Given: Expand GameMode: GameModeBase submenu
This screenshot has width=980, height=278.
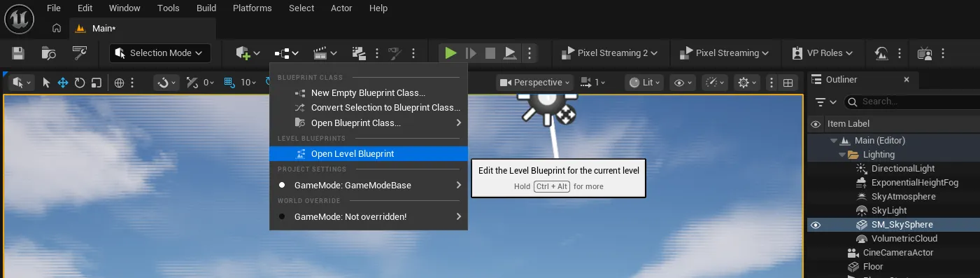Looking at the screenshot, I should pos(368,185).
